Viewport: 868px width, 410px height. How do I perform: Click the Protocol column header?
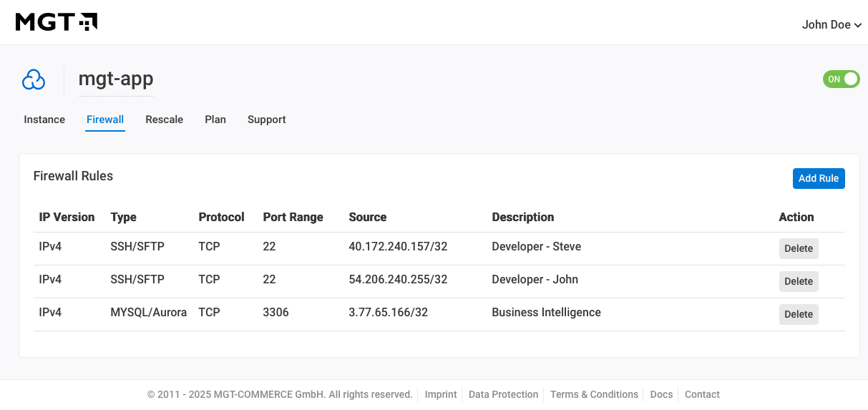(x=221, y=217)
